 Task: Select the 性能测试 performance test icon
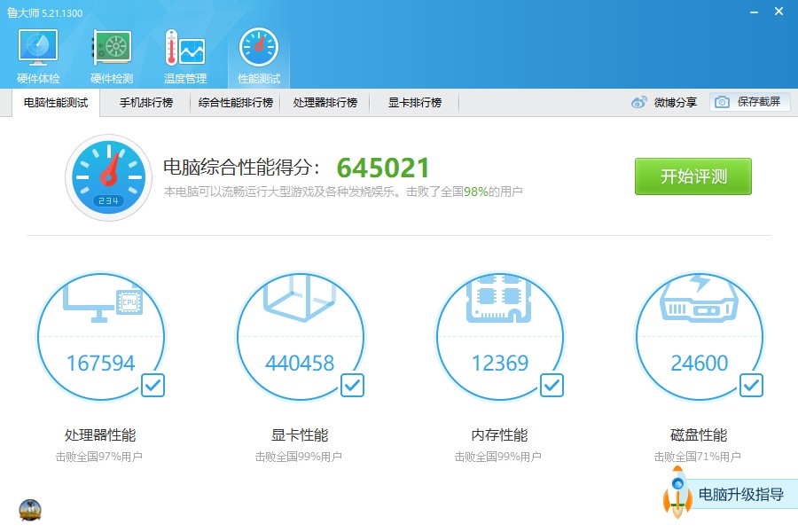[258, 49]
